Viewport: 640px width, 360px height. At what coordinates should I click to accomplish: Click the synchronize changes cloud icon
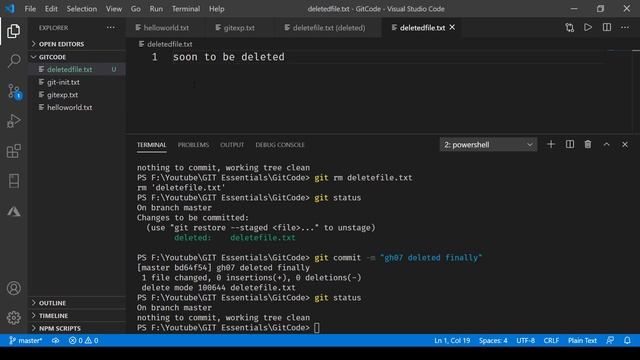[56, 340]
